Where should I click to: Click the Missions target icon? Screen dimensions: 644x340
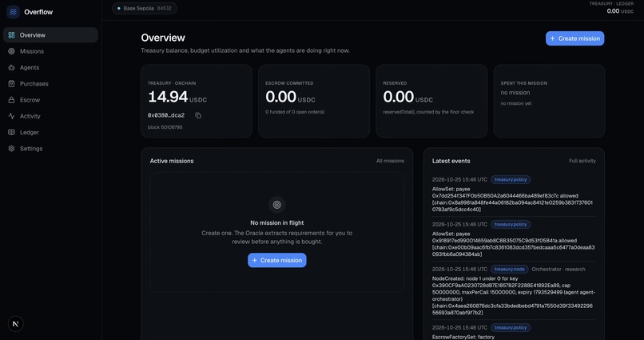[11, 51]
